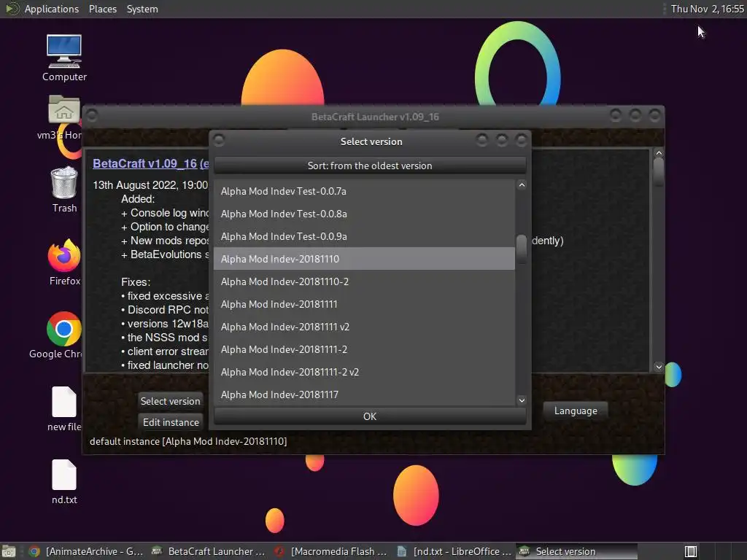
Task: Launch Firefox from the desktop
Action: click(x=64, y=262)
